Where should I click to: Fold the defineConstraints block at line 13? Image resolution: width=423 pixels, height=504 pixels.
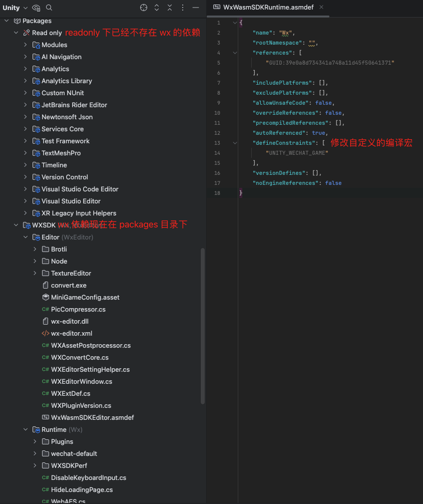[x=235, y=143]
